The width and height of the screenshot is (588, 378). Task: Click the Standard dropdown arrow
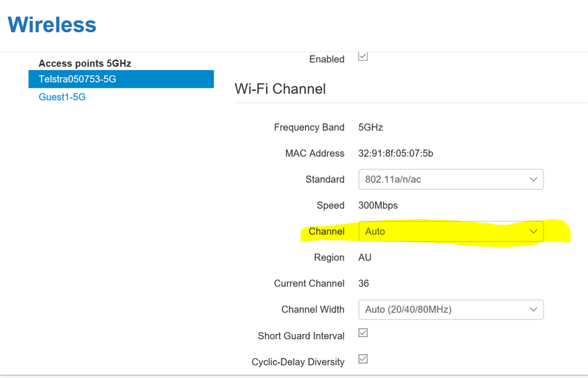[533, 179]
